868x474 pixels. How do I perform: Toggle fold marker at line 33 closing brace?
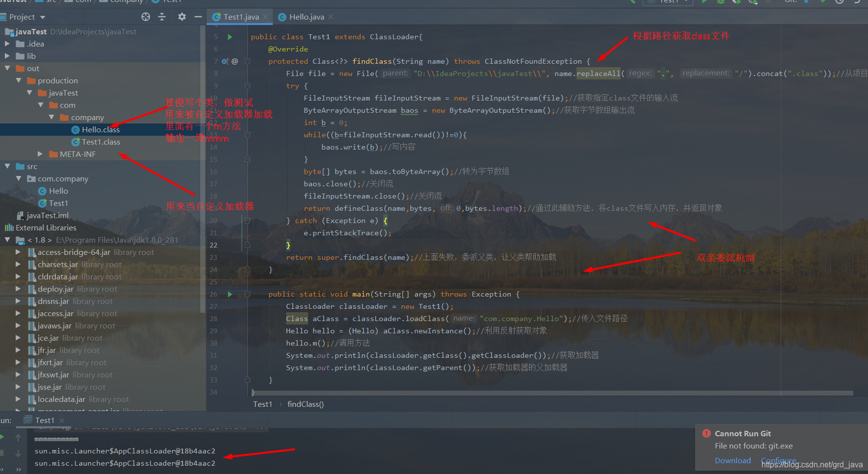pyautogui.click(x=247, y=380)
